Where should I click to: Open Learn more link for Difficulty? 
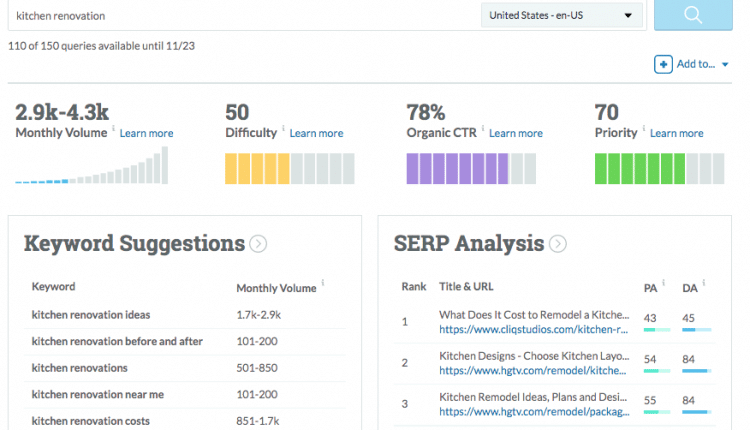point(316,133)
